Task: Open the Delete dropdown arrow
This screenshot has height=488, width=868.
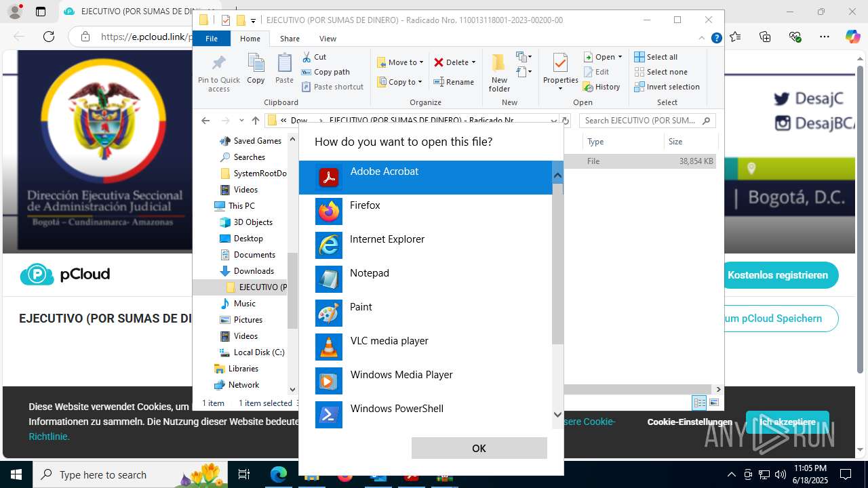Action: point(473,62)
